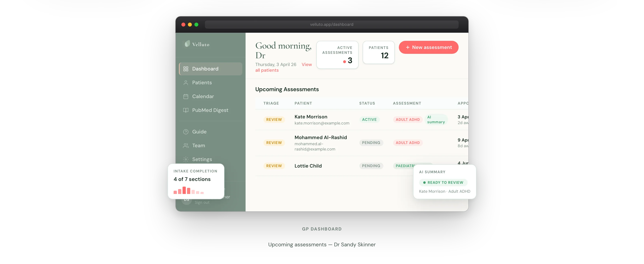Click ADULT ADHD tag for Kate Morrison
This screenshot has height=264, width=644.
point(408,120)
